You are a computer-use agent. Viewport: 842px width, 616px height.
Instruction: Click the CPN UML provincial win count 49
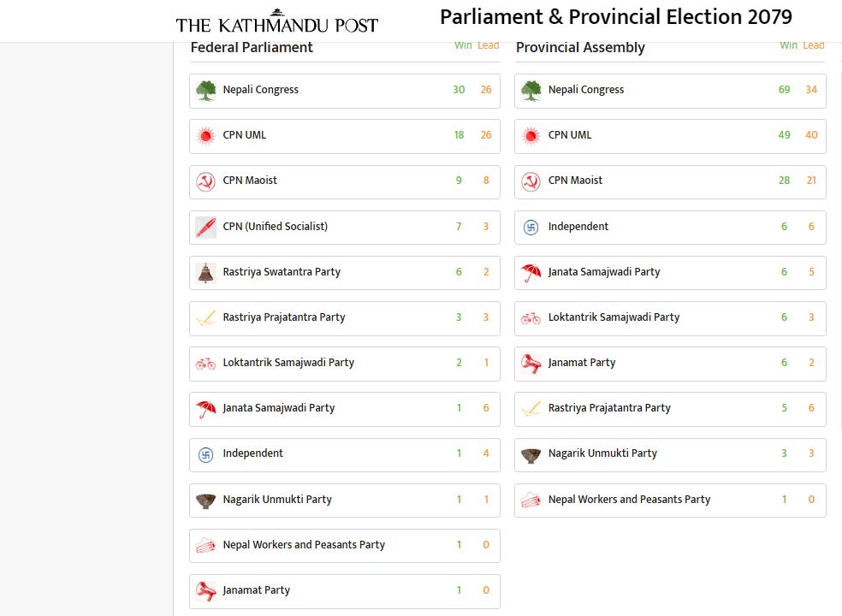coord(784,135)
